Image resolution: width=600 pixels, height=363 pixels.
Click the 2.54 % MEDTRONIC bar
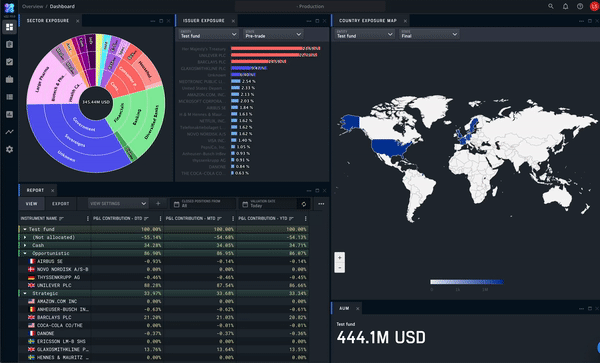pos(236,81)
